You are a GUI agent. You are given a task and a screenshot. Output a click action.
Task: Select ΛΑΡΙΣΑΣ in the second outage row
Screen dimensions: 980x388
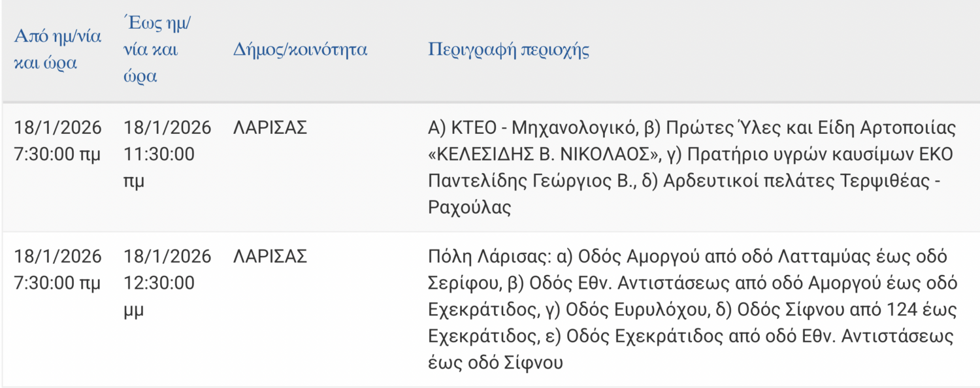270,256
